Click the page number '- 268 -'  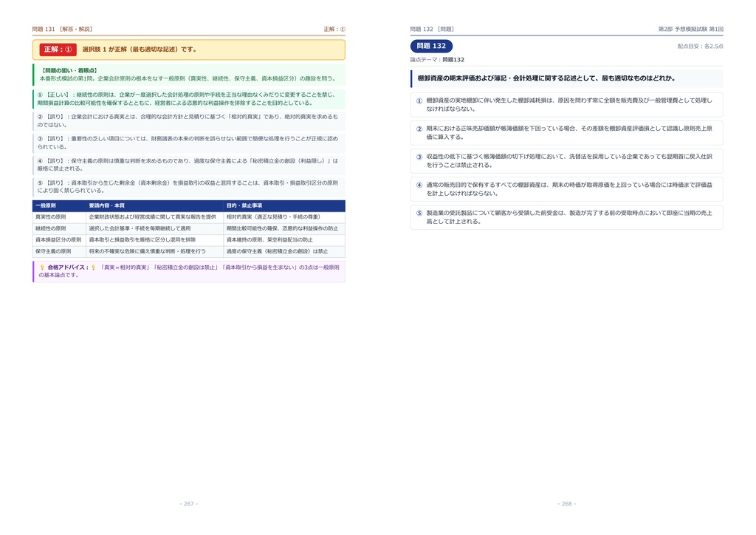pos(567,504)
